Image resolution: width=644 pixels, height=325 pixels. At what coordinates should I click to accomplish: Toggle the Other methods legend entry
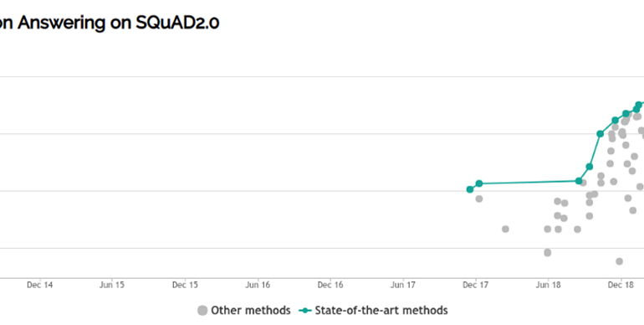click(243, 310)
